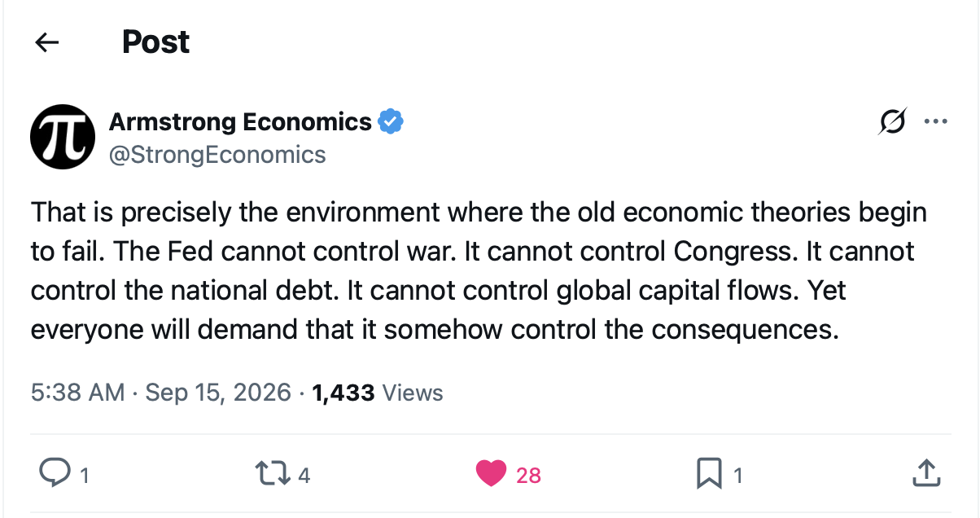Open the Armstrong Economics display name
This screenshot has width=980, height=518.
point(240,122)
